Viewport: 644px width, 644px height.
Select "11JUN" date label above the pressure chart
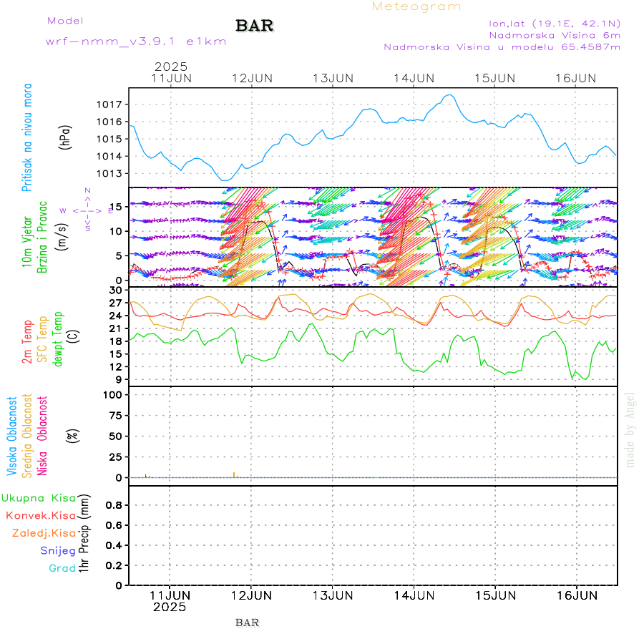pyautogui.click(x=171, y=79)
